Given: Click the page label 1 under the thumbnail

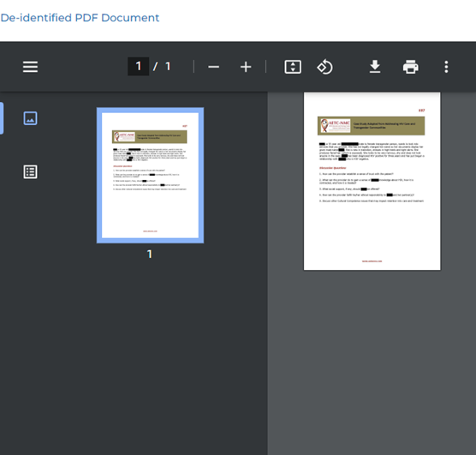Looking at the screenshot, I should 149,254.
